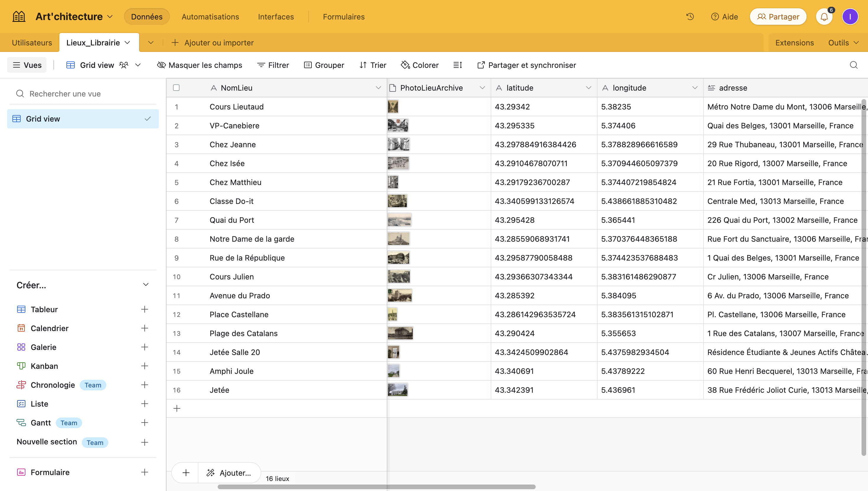The width and height of the screenshot is (868, 491).
Task: Open the row height icon
Action: [457, 65]
